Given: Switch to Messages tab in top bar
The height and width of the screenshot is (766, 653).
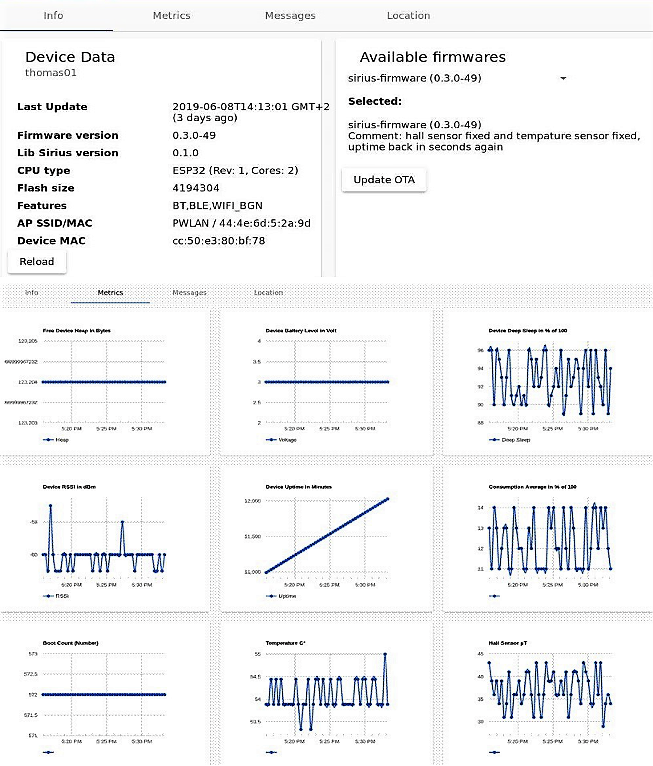Looking at the screenshot, I should tap(289, 16).
